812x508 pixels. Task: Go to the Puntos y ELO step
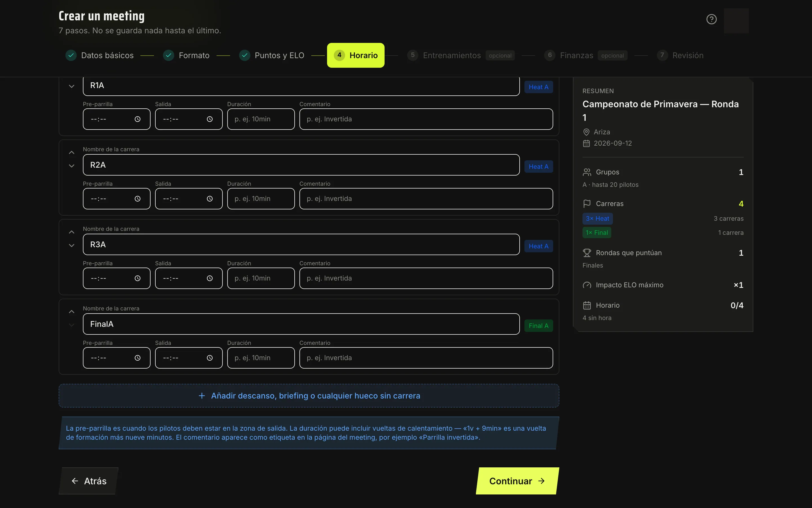point(272,55)
